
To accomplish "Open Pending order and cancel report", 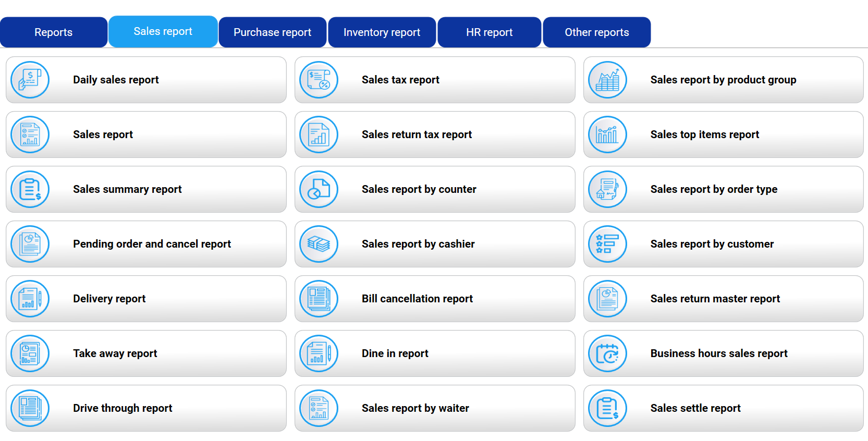I will [x=152, y=244].
